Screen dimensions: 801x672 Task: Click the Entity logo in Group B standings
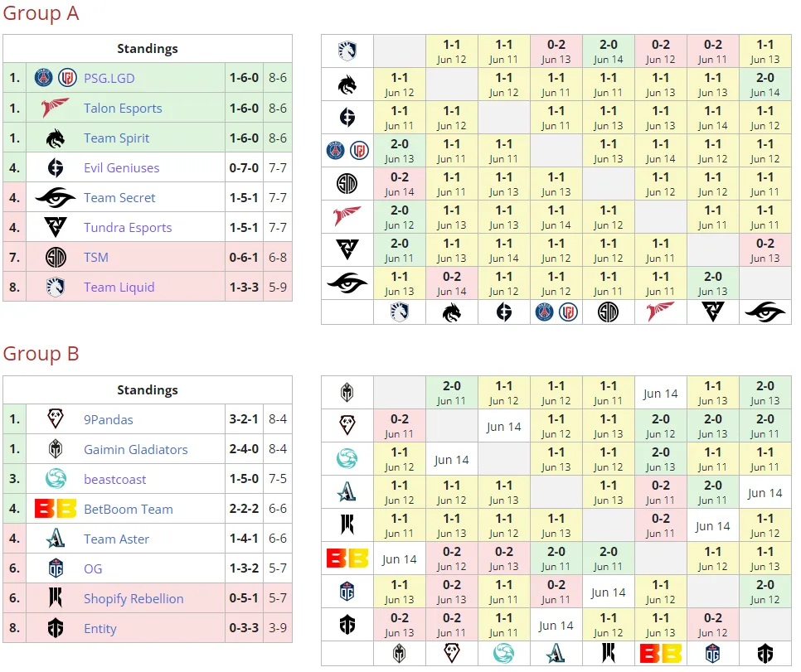56,628
